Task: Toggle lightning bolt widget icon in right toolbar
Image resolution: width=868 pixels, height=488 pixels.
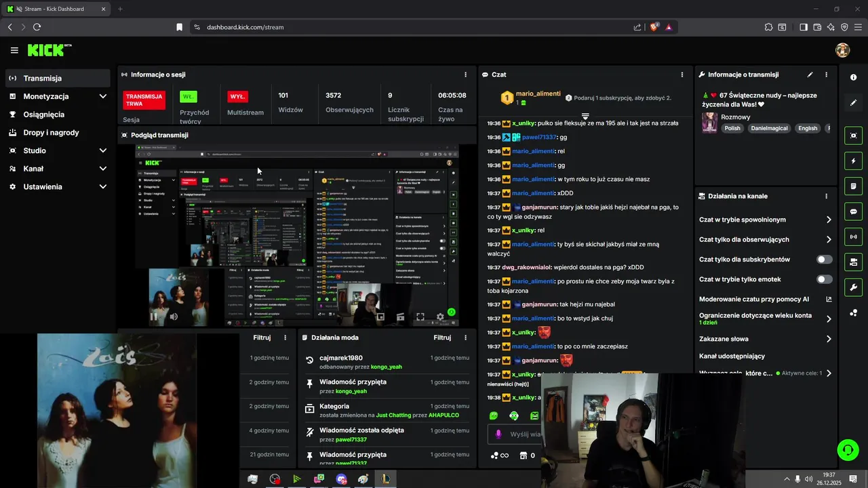Action: click(x=854, y=161)
